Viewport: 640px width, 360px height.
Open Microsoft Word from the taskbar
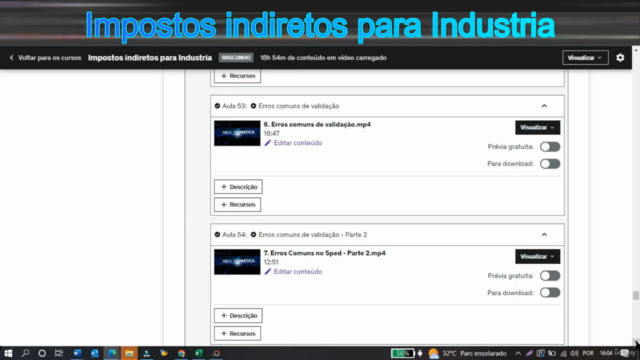pyautogui.click(x=77, y=353)
